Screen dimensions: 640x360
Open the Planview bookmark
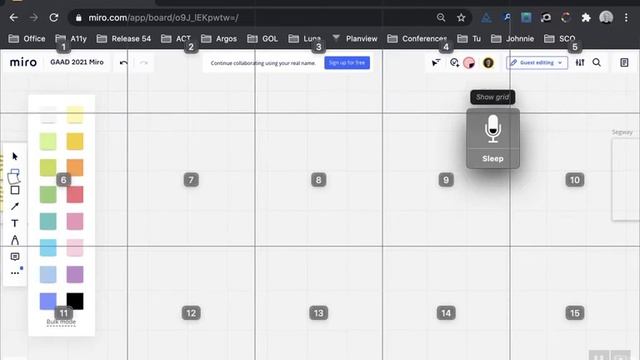(355, 39)
